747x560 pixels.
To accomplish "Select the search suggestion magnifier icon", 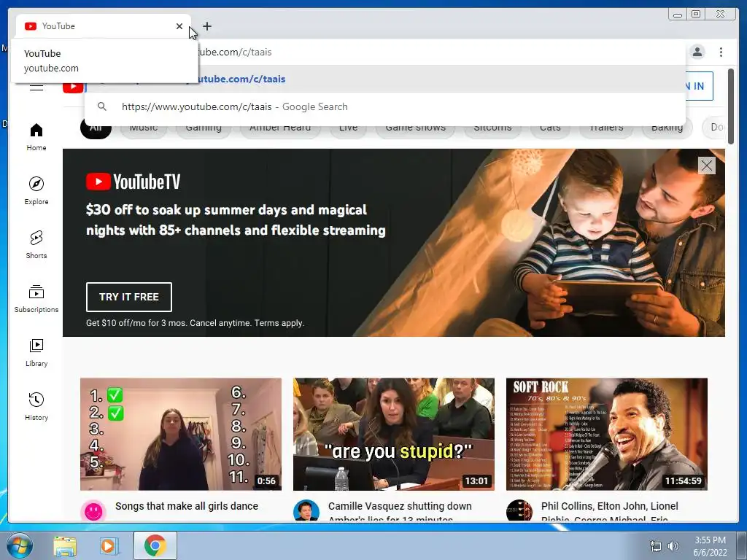I will pos(102,106).
